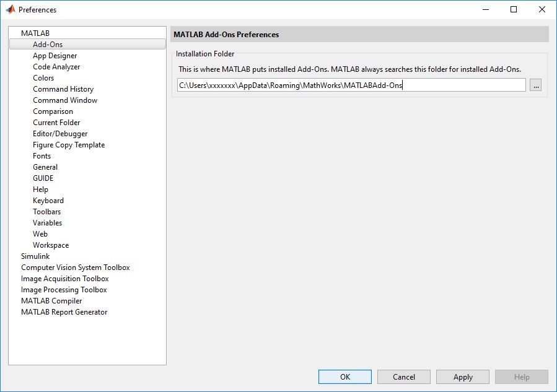557x392 pixels.
Task: Click the Installation Folder group label
Action: point(205,54)
